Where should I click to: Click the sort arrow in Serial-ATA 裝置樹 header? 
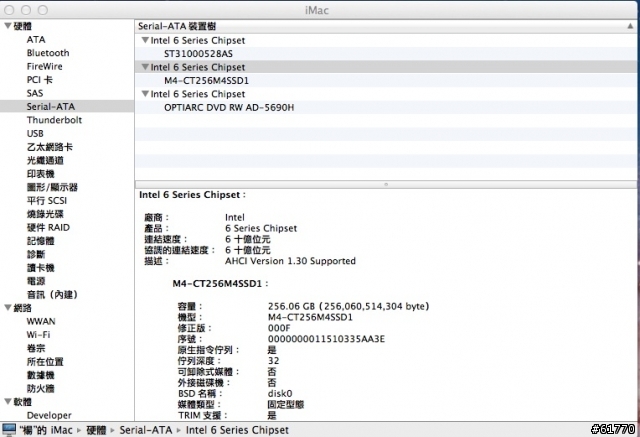[x=630, y=26]
